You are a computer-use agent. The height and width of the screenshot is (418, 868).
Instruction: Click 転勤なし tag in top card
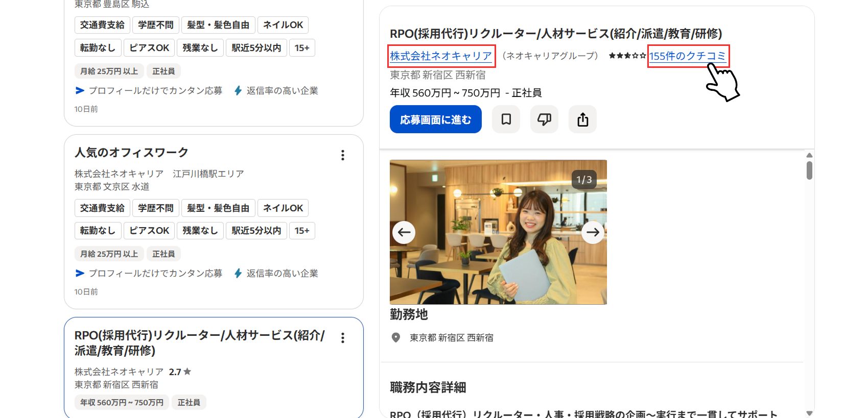pos(98,47)
